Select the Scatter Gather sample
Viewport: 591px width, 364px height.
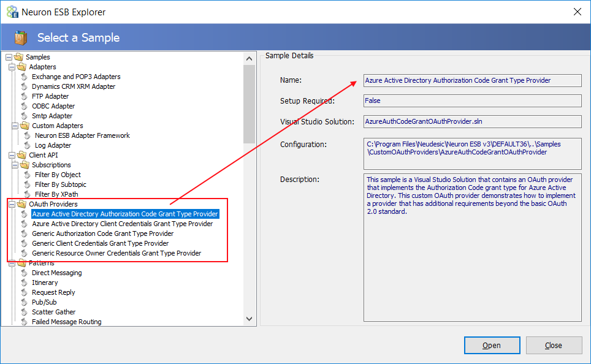coord(53,312)
